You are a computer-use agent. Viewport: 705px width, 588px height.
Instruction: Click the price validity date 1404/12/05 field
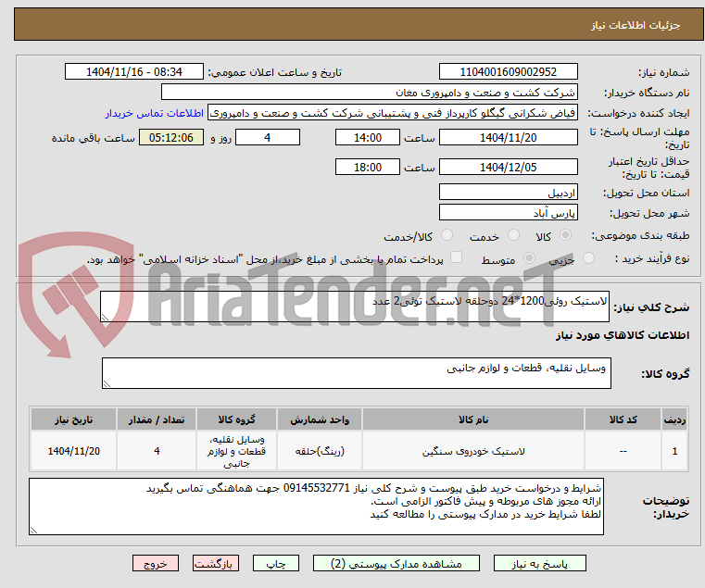[508, 168]
